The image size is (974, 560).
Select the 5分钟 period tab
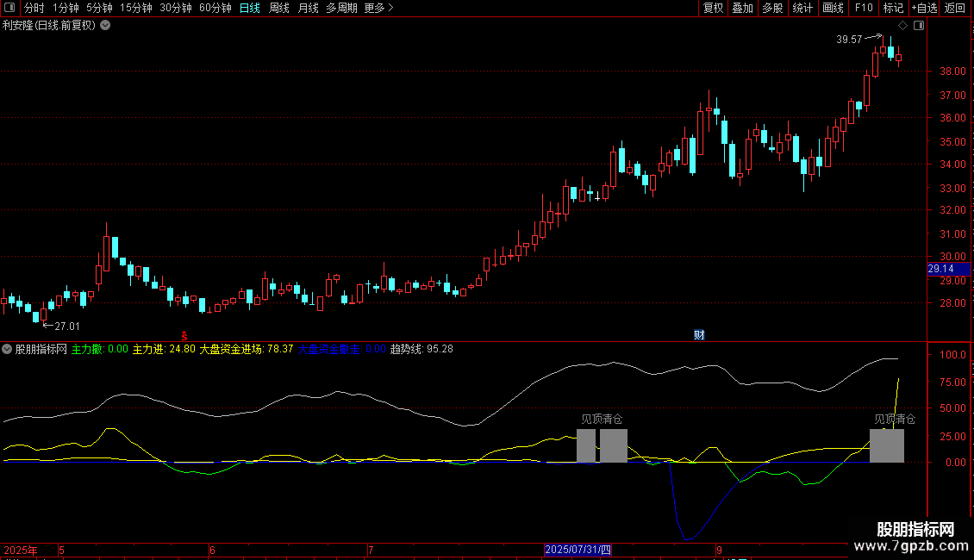(x=99, y=8)
